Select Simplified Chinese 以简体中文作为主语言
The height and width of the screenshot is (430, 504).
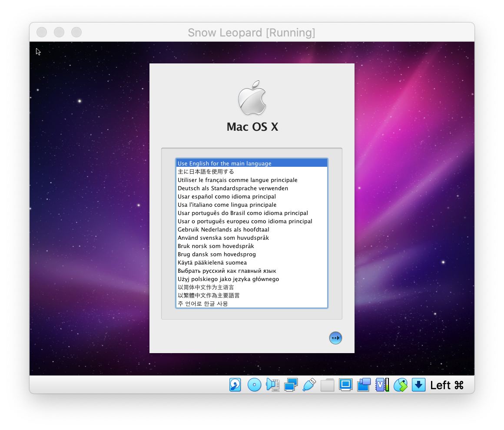coord(252,287)
